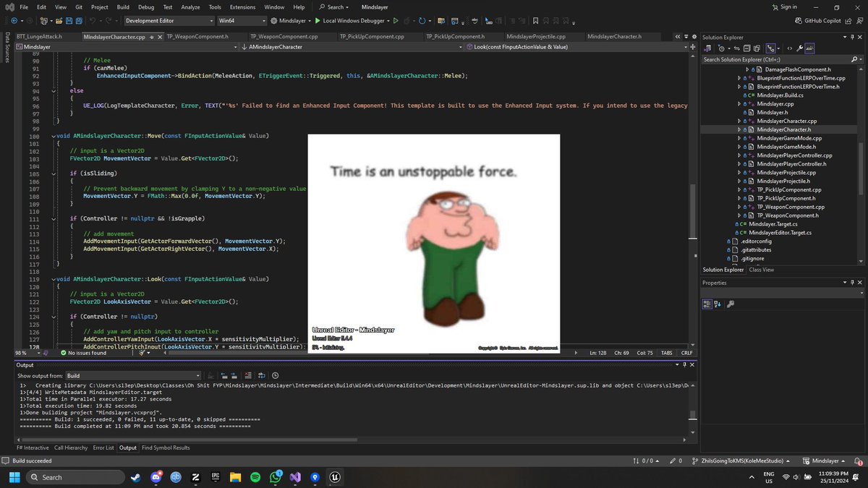Image resolution: width=868 pixels, height=488 pixels.
Task: Switch to TP_WeaponComponent.h tab
Action: pyautogui.click(x=197, y=36)
